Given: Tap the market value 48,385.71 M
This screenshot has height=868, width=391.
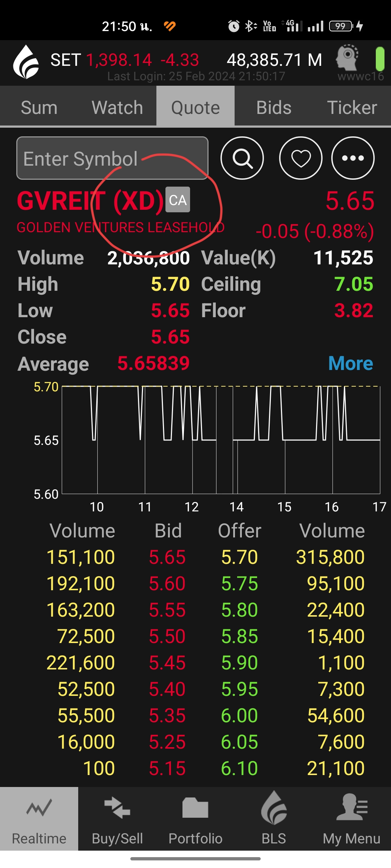Looking at the screenshot, I should click(274, 60).
